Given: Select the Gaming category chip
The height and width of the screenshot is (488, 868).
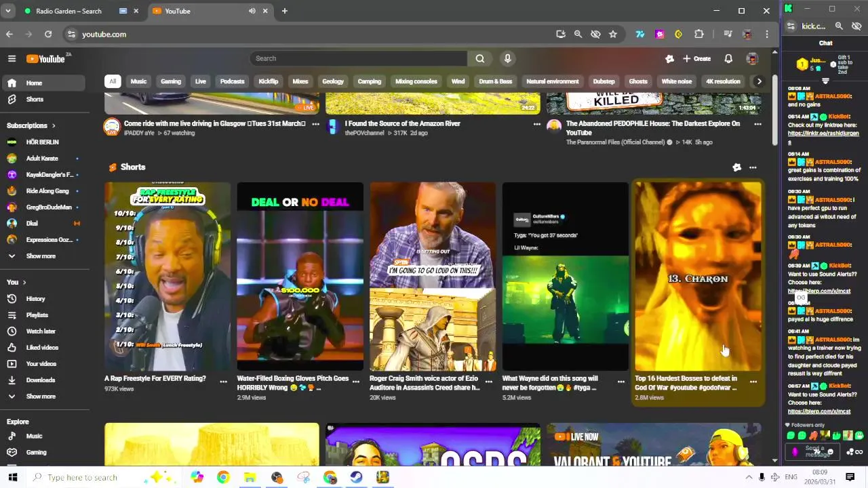Looking at the screenshot, I should (171, 81).
